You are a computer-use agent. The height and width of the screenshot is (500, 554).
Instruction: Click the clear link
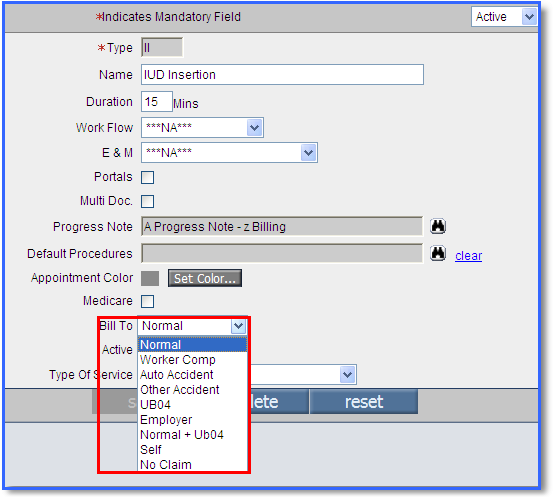click(x=468, y=255)
